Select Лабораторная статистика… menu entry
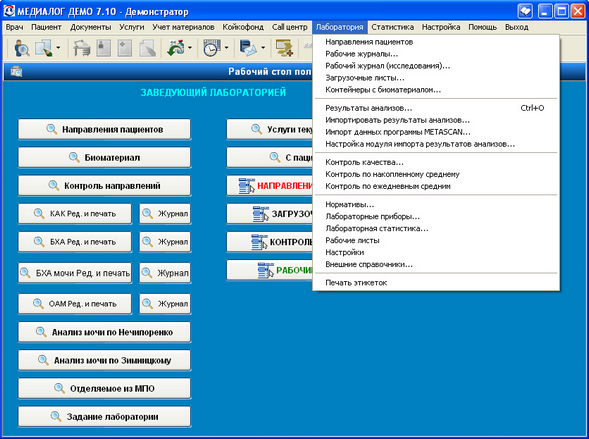The image size is (589, 439). tap(436, 229)
